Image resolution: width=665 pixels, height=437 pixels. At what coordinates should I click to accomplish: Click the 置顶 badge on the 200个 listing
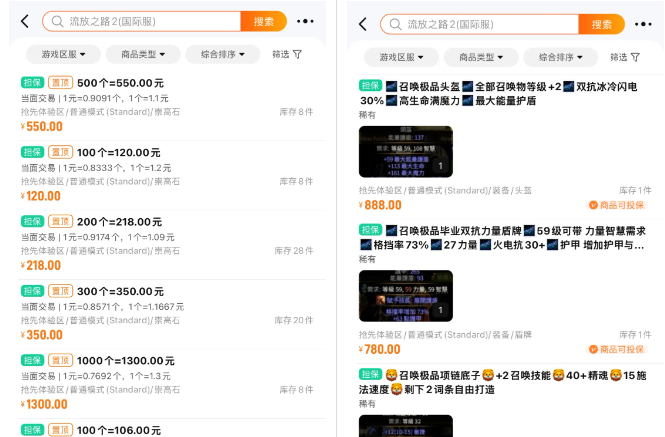61,221
